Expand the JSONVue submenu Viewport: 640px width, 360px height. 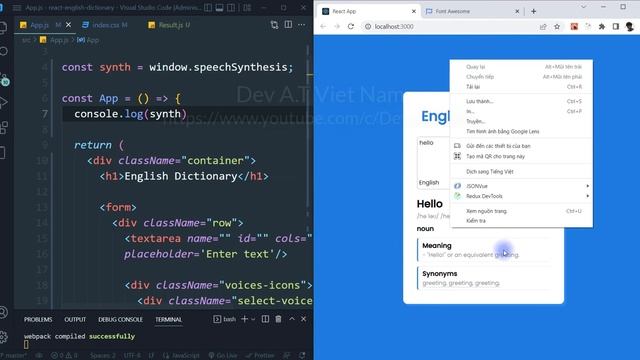tap(521, 186)
